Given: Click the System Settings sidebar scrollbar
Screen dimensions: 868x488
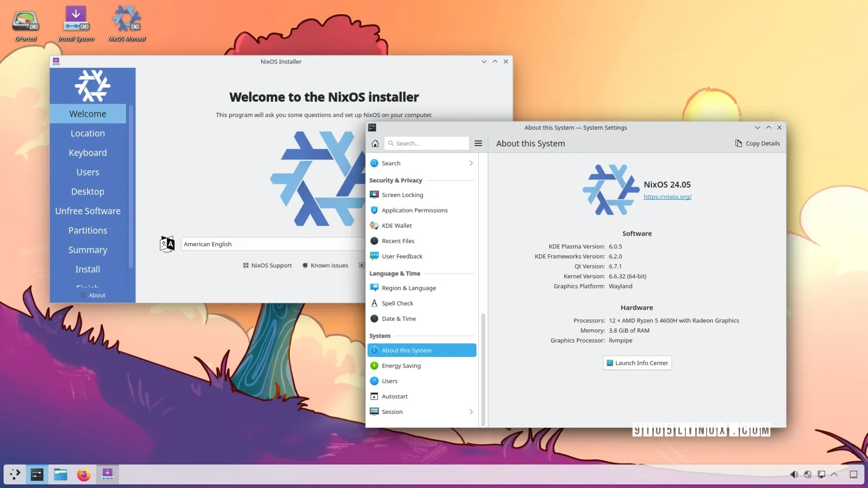Looking at the screenshot, I should pos(483,369).
